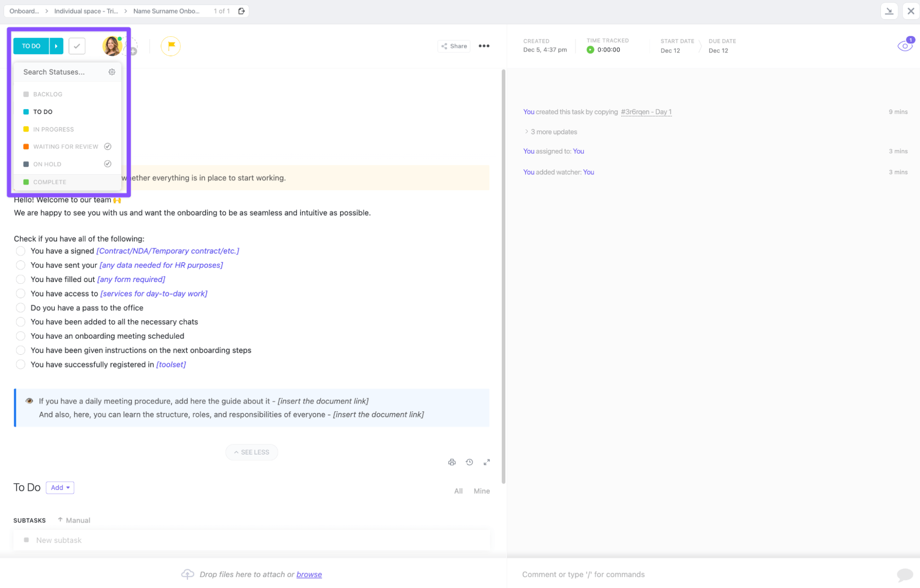Image resolution: width=920 pixels, height=588 pixels.
Task: Open status settings gear icon
Action: 112,72
